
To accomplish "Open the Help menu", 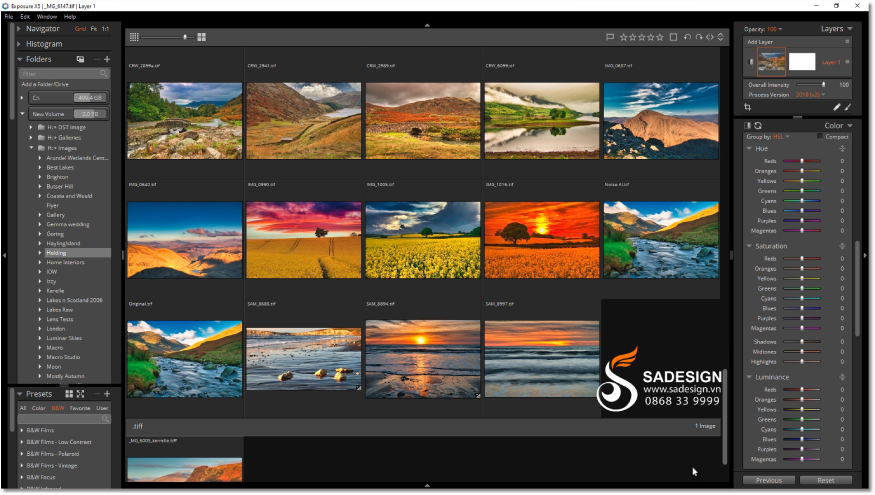I will pos(70,17).
